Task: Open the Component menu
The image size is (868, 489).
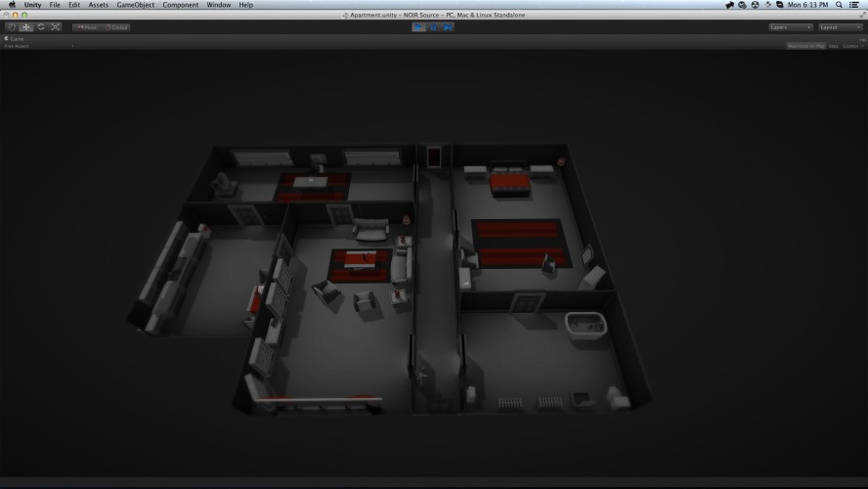Action: coord(181,5)
